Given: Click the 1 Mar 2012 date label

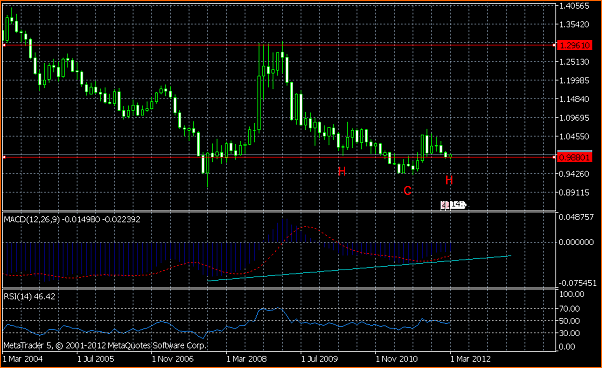Looking at the screenshot, I should pyautogui.click(x=470, y=359).
